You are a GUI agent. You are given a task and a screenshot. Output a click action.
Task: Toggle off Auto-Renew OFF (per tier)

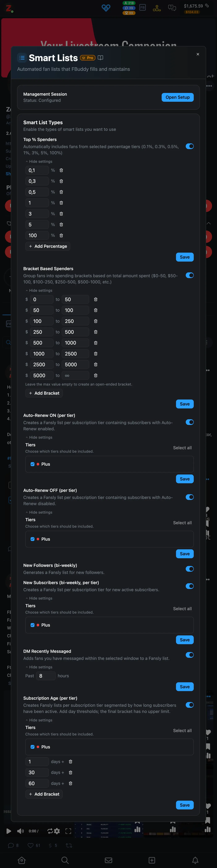tap(190, 497)
